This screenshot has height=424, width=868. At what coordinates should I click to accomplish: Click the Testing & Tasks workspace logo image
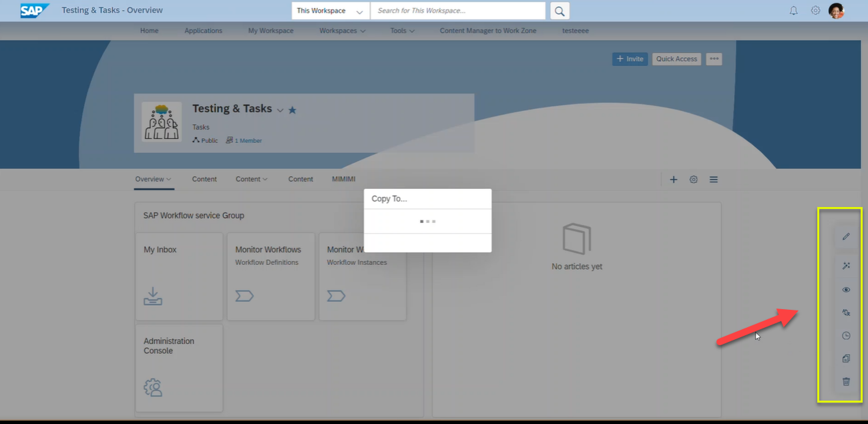pyautogui.click(x=162, y=122)
